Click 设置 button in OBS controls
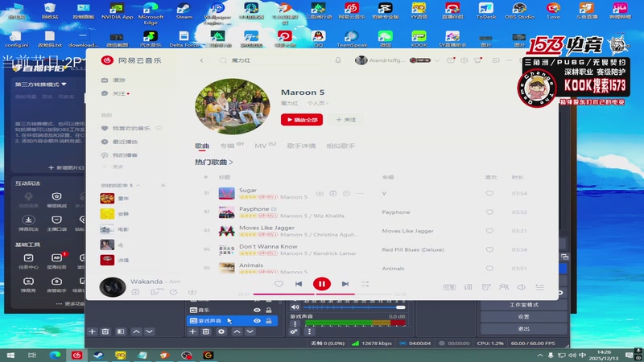This screenshot has width=644, height=362. point(523,317)
